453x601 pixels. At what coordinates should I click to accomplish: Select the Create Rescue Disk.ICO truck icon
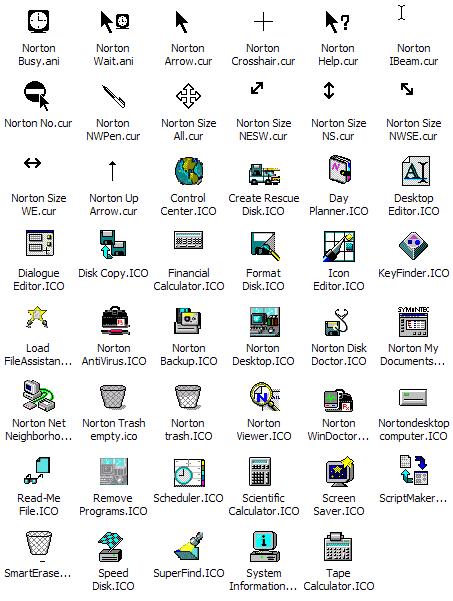(x=264, y=174)
